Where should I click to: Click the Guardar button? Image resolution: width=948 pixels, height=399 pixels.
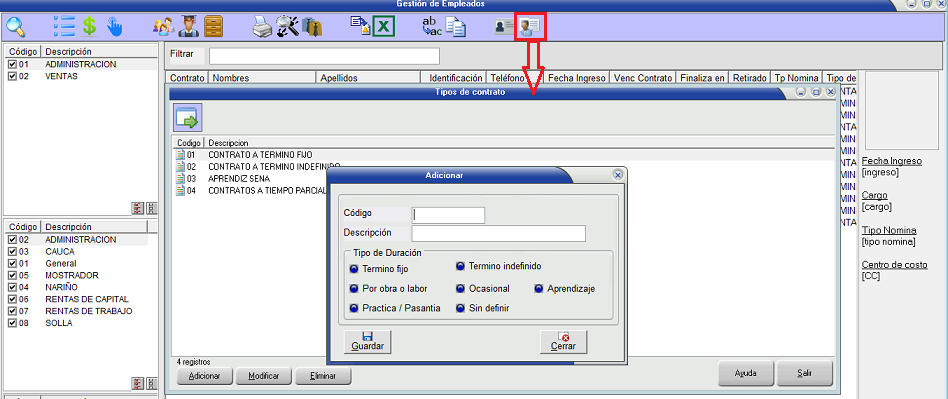coord(368,342)
